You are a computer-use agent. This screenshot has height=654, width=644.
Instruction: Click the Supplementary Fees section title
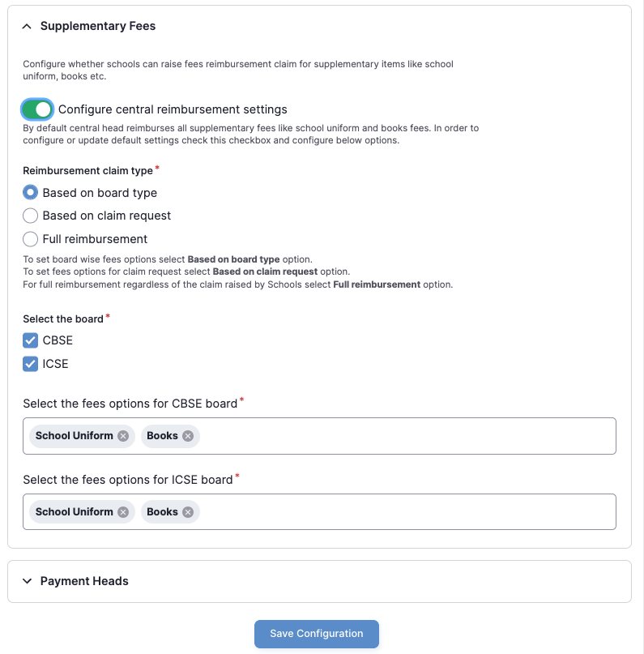pyautogui.click(x=98, y=26)
